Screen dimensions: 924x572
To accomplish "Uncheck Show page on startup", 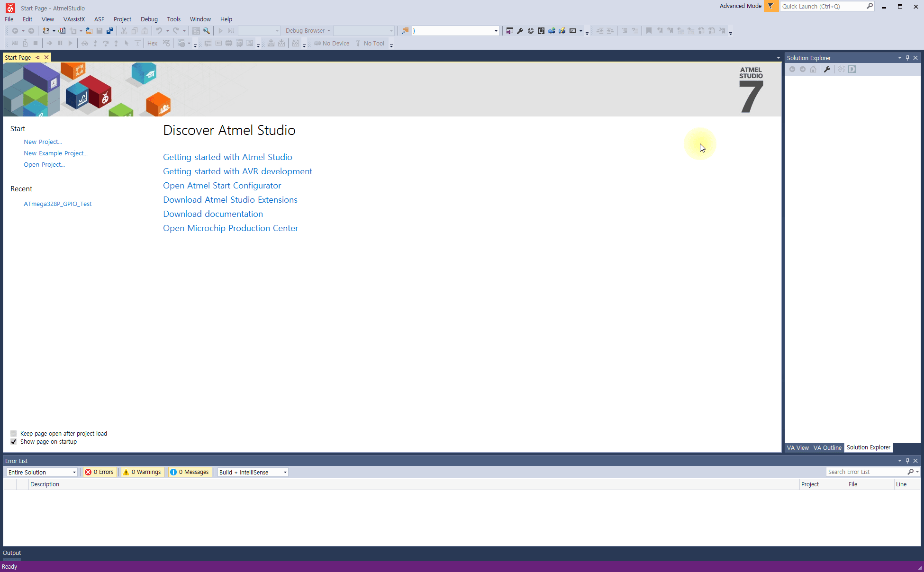I will [x=14, y=442].
